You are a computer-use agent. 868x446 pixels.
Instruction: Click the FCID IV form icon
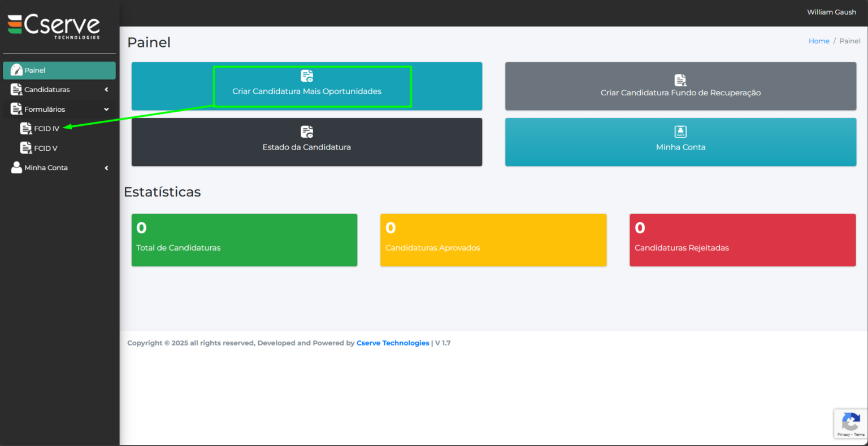pos(26,129)
